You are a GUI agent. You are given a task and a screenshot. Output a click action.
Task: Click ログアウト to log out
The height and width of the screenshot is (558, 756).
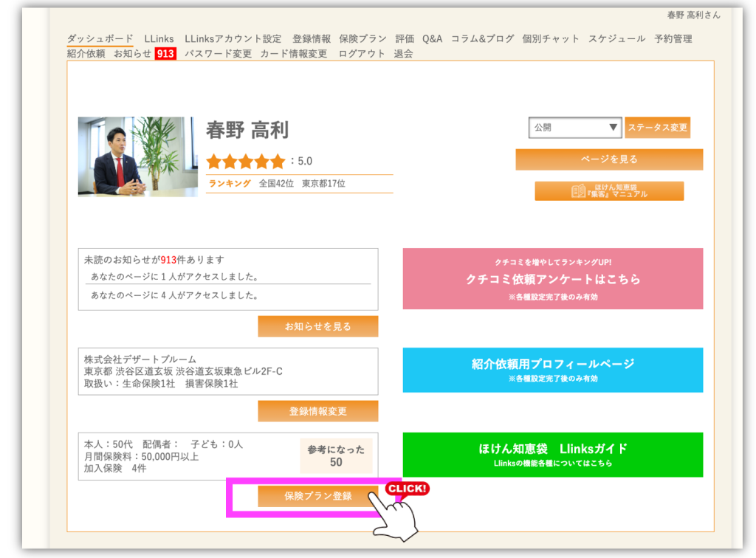(361, 53)
